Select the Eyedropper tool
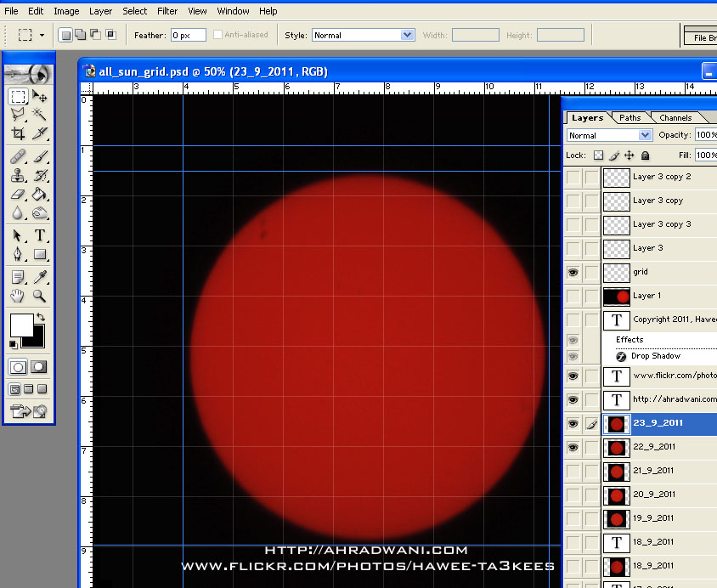This screenshot has height=588, width=717. pos(40,277)
